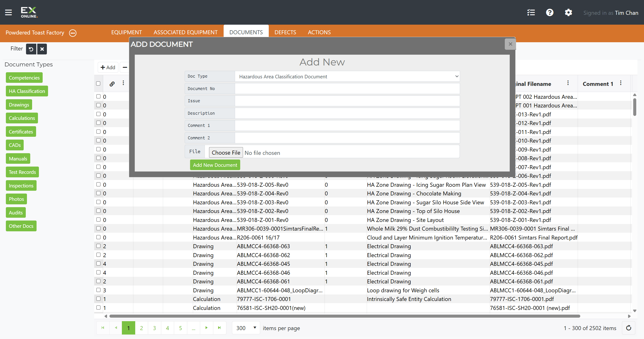
Task: Click the Add New Document button
Action: click(215, 165)
